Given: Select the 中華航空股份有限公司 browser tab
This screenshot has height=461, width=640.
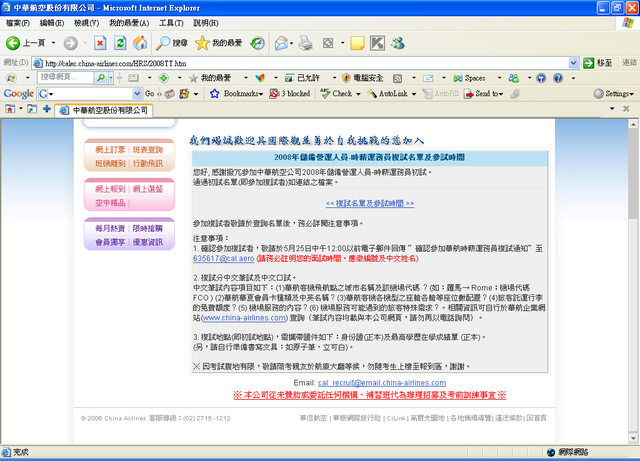Looking at the screenshot, I should (104, 110).
